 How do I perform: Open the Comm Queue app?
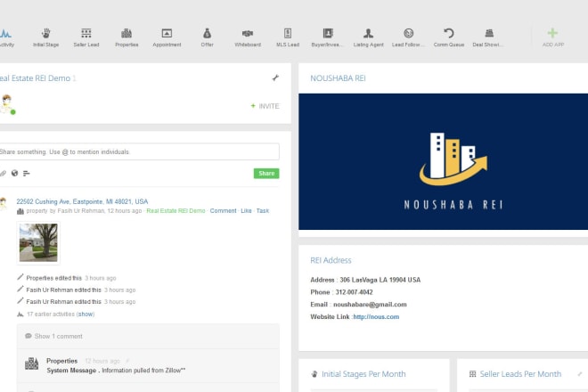tap(449, 37)
